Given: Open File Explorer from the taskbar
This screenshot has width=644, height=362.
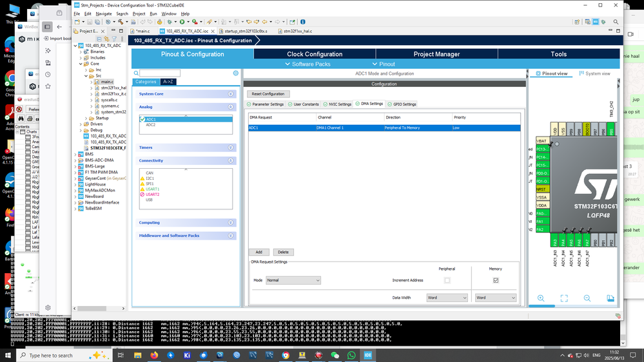Looking at the screenshot, I should tap(137, 356).
